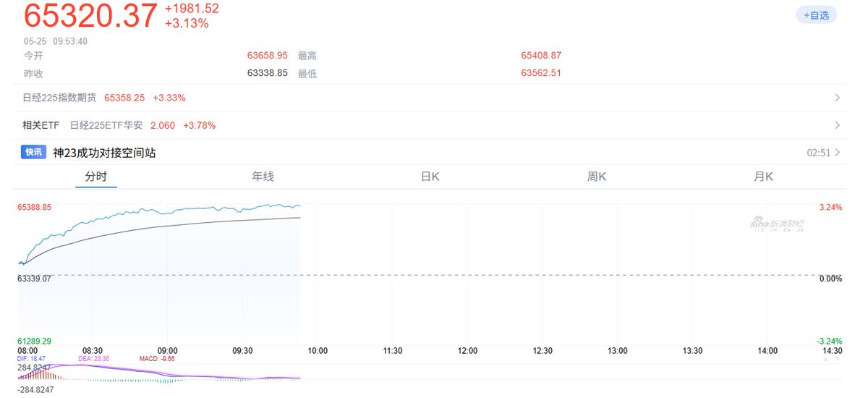Click the +3.24% axis label
Viewport: 868px width, 398px height.
click(x=830, y=207)
